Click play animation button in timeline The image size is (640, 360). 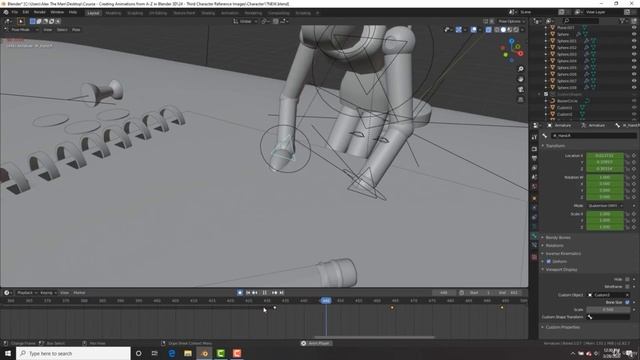click(264, 293)
